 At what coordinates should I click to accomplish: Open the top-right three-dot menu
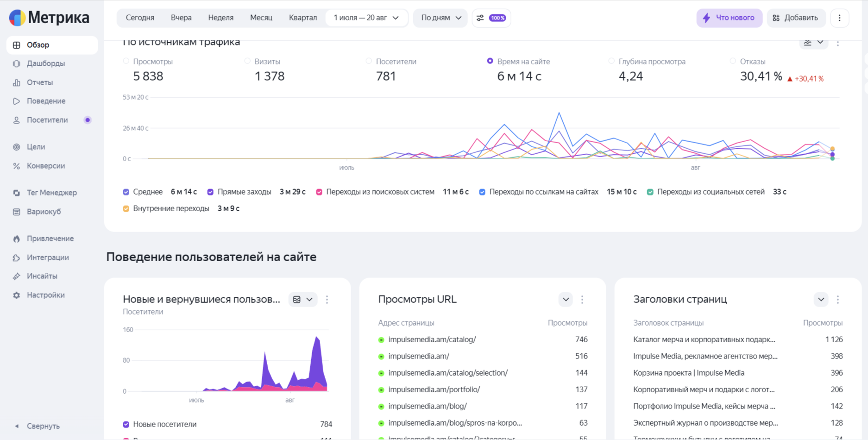tap(839, 18)
